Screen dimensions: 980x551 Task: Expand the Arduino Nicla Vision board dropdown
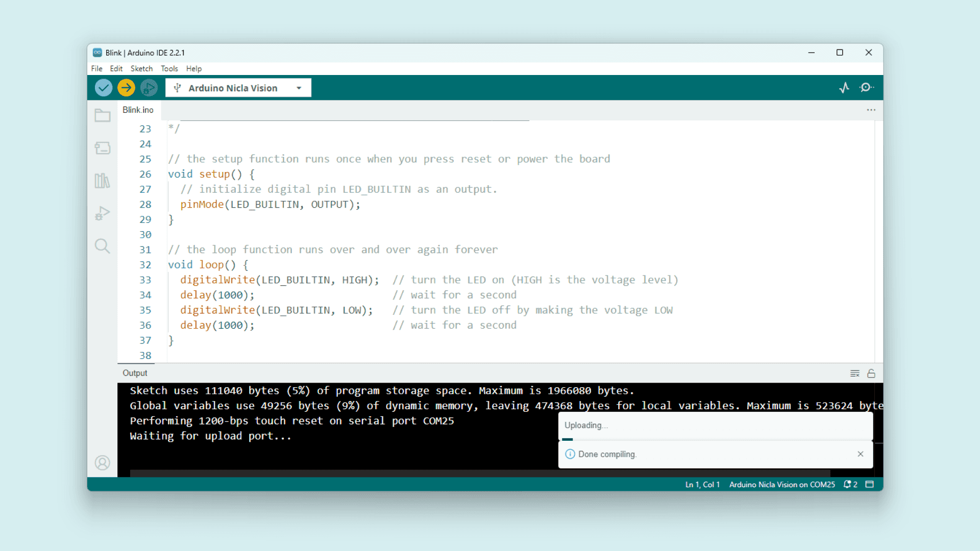299,88
